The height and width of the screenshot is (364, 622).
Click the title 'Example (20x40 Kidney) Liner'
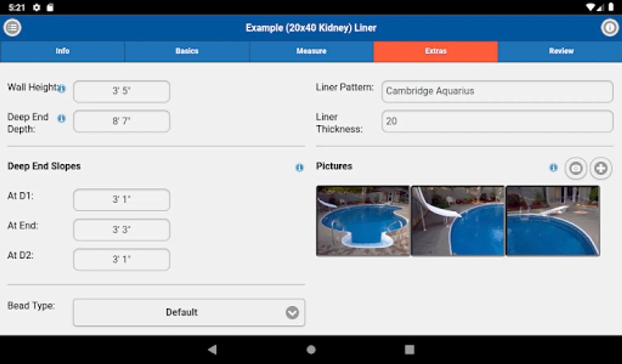pyautogui.click(x=311, y=28)
